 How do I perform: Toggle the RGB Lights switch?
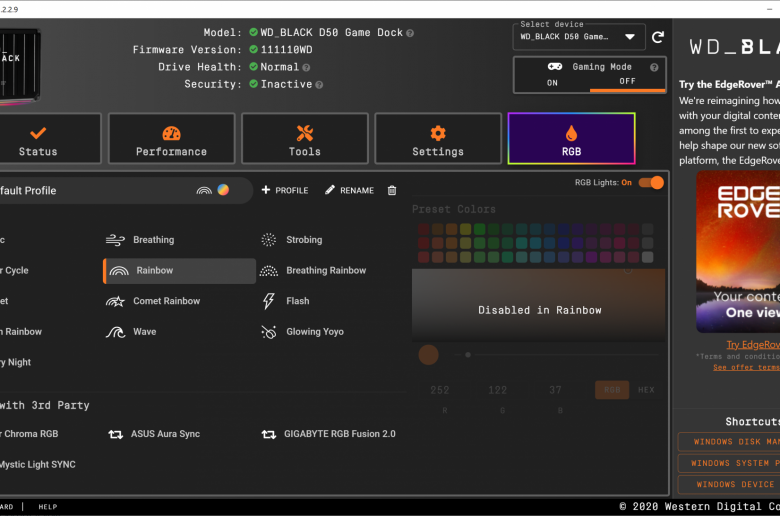[651, 183]
